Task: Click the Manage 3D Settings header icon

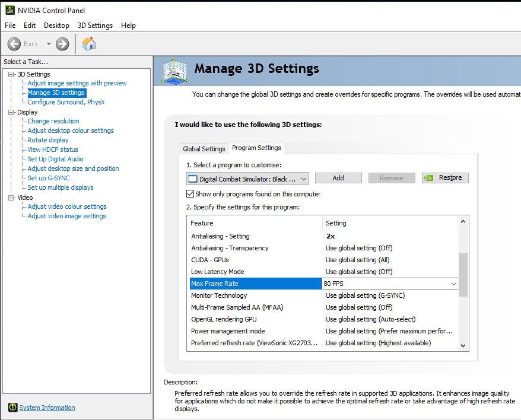Action: 174,71
